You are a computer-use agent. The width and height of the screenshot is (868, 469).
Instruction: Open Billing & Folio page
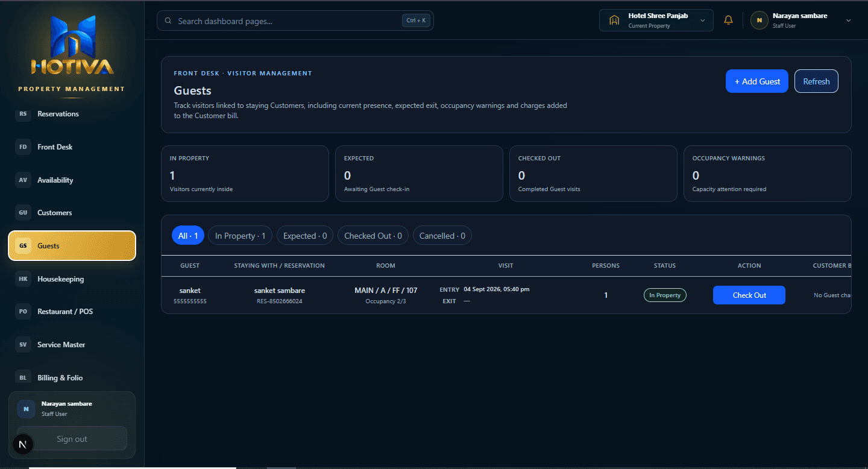(72, 378)
